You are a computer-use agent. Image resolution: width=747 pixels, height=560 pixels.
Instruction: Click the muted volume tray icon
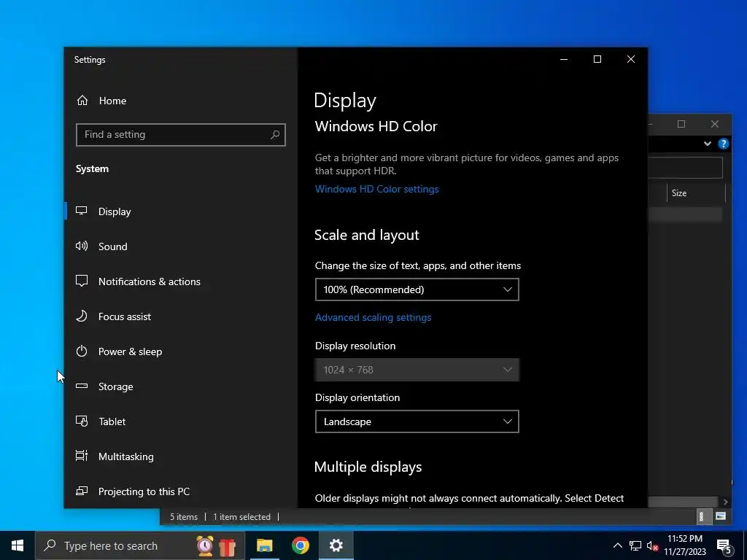coord(653,546)
